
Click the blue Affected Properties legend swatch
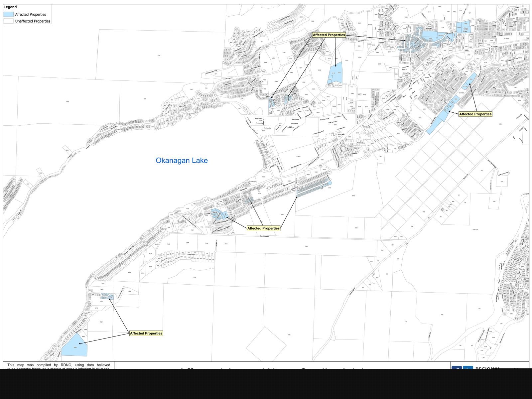[x=9, y=14]
